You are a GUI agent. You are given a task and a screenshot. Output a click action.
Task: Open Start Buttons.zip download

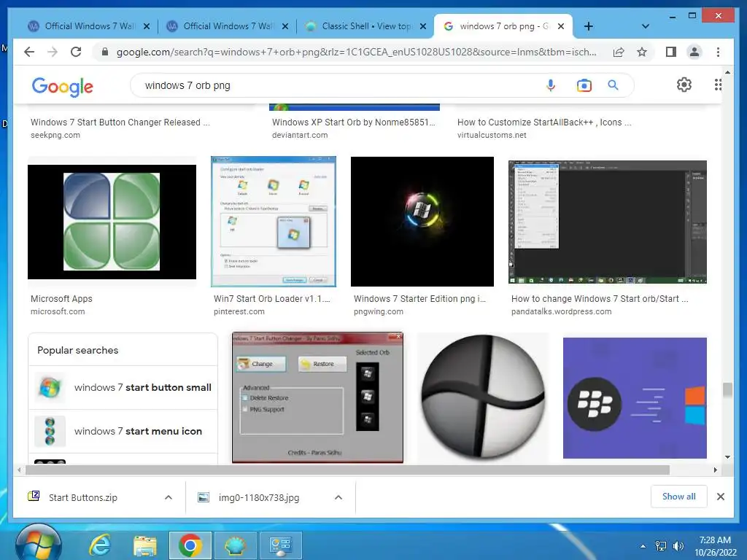coord(83,497)
